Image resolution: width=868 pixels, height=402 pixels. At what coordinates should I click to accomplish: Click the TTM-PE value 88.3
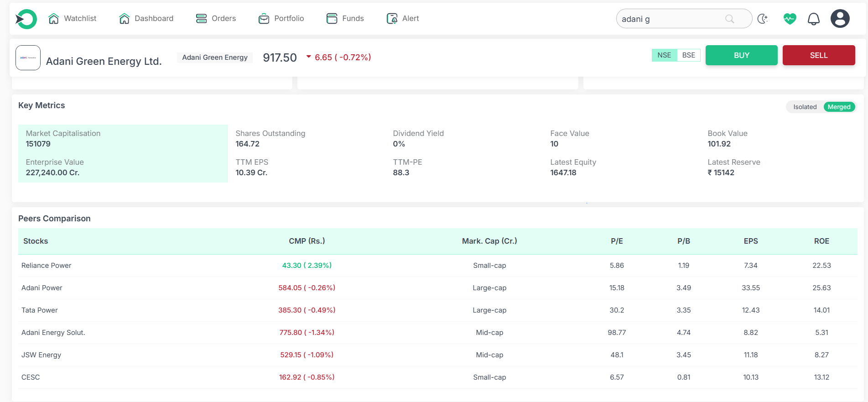pos(401,173)
